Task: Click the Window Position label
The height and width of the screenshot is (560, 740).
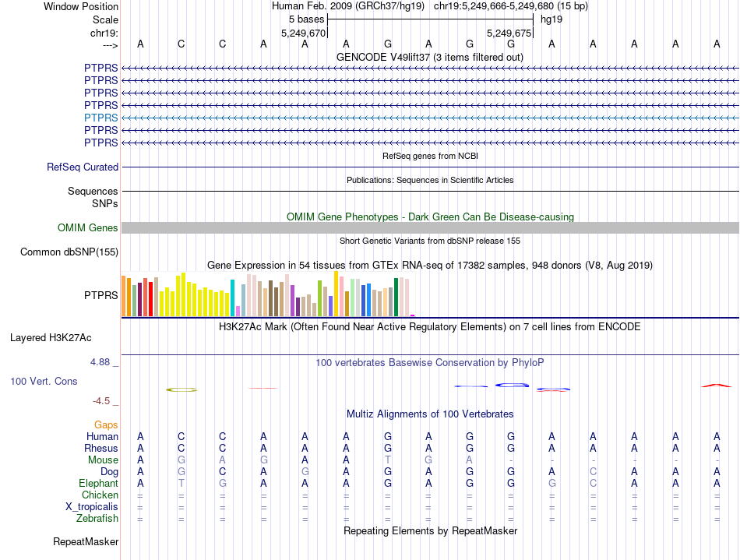Action: pos(81,6)
